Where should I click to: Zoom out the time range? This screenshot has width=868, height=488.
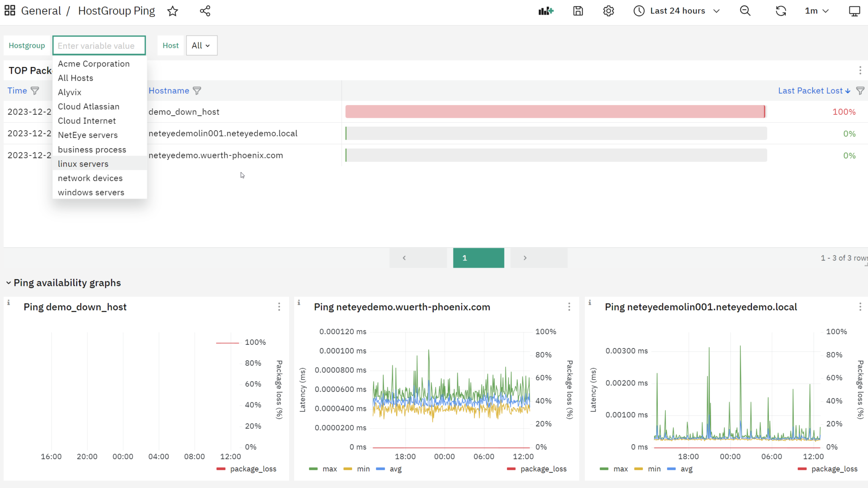(x=746, y=11)
